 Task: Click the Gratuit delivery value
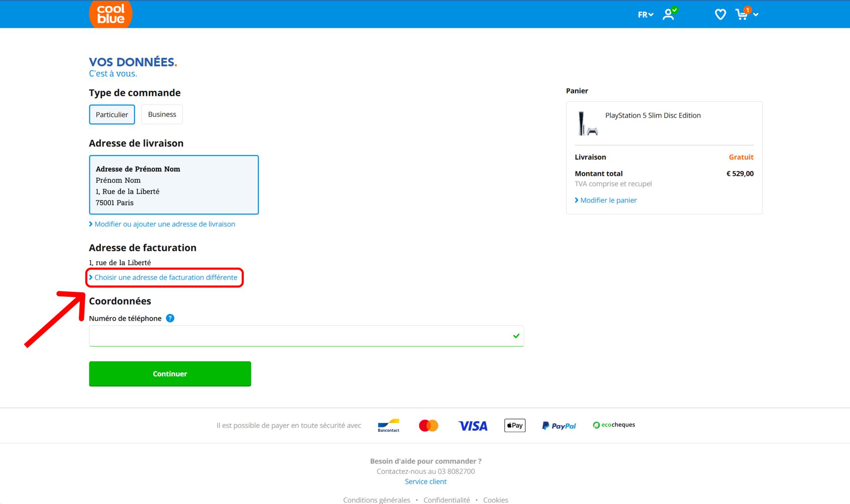point(741,157)
